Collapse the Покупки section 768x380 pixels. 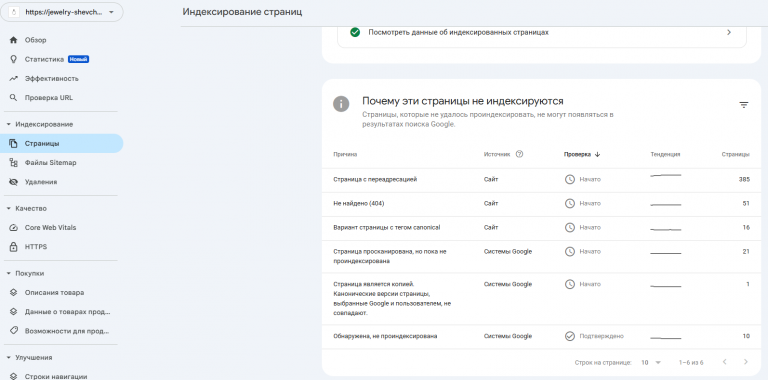(x=8, y=273)
